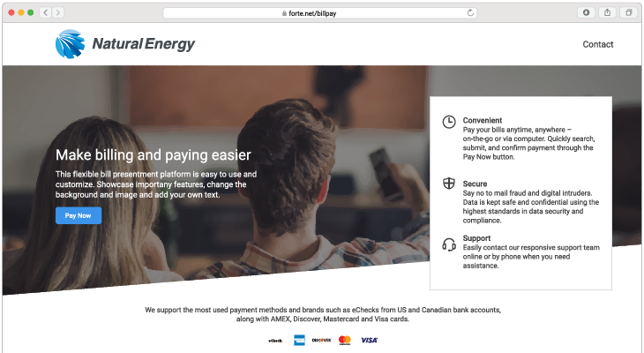This screenshot has height=353, width=644.
Task: Click the Discover card logo
Action: pos(322,341)
